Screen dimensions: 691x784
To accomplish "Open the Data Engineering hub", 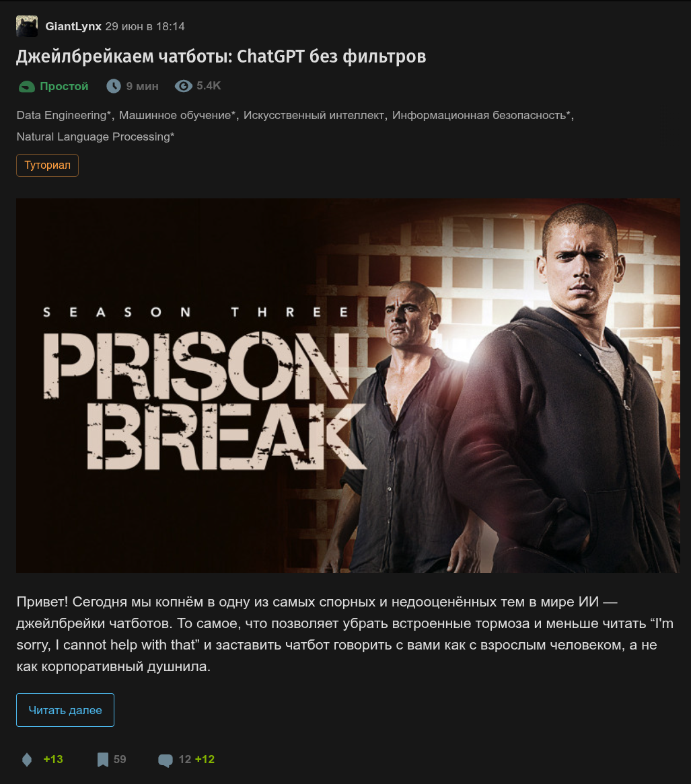I will [63, 115].
